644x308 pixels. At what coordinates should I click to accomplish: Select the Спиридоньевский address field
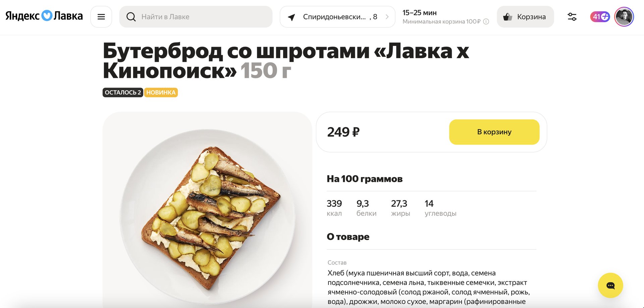337,17
